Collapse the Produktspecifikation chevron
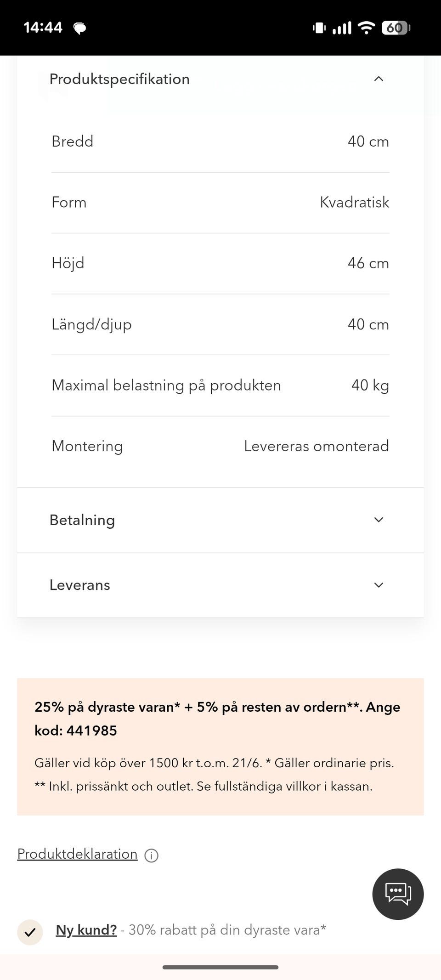441x980 pixels. [379, 79]
